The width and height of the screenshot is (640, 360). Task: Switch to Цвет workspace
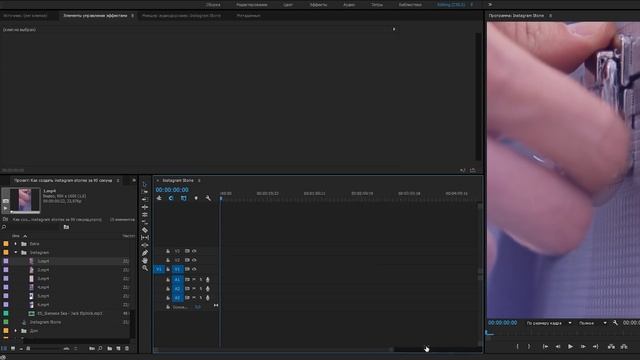[288, 4]
